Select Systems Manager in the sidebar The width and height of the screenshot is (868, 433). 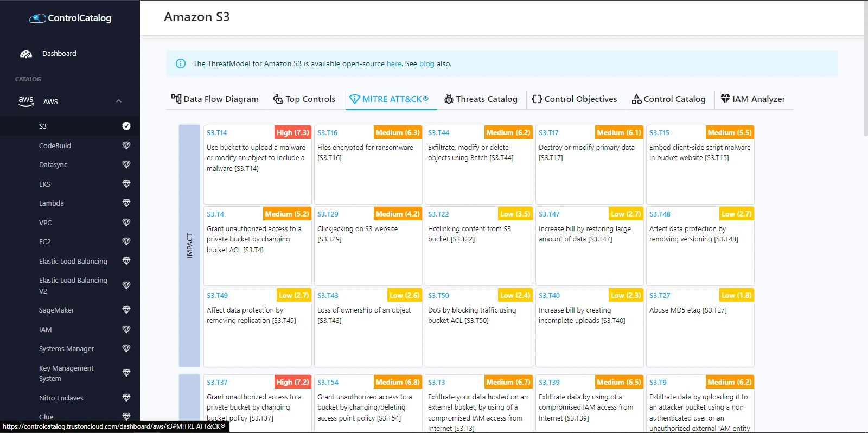(x=66, y=348)
